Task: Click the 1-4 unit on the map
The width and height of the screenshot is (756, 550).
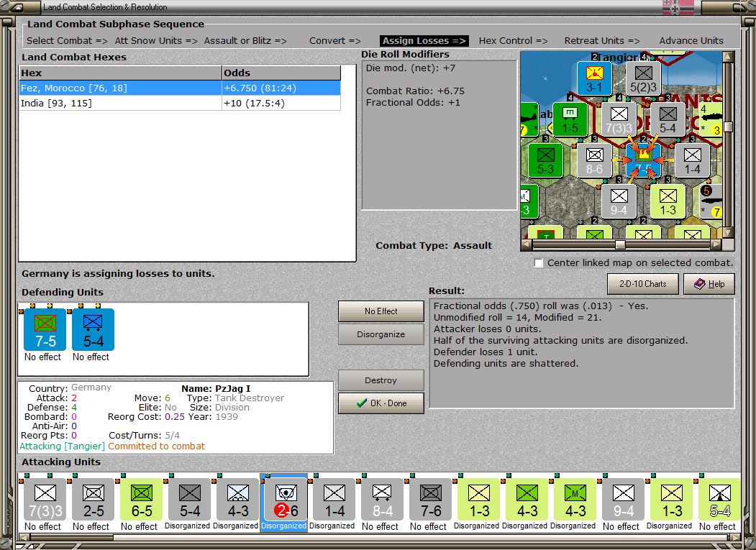Action: point(693,160)
